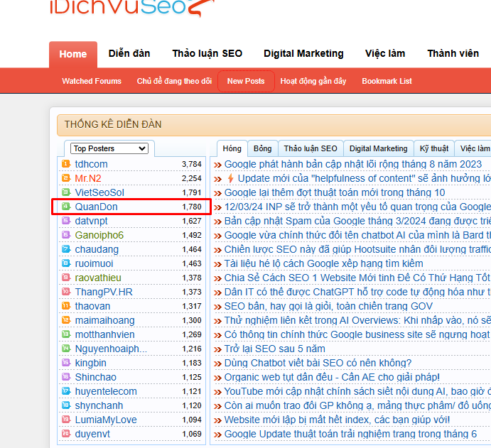Click rank 4 badge beside QuanDon
Screen dimensions: 491x448
(66, 207)
